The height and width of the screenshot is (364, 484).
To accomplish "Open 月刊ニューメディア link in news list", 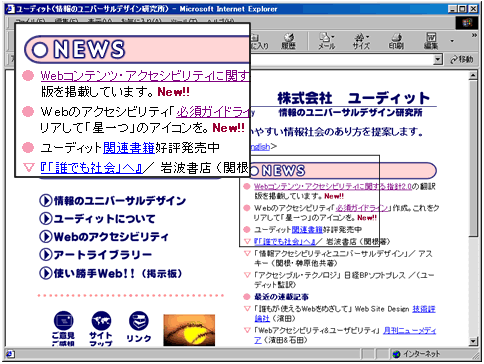I will click(x=410, y=331).
